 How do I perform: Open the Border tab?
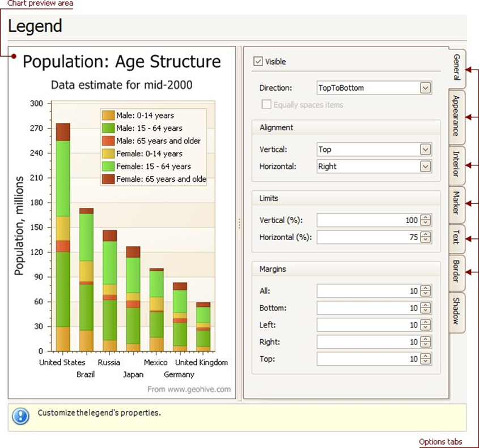(x=456, y=272)
